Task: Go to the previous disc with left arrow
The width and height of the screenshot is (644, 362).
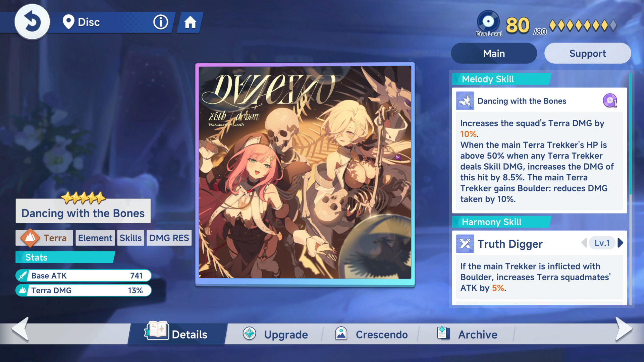Action: point(20,329)
